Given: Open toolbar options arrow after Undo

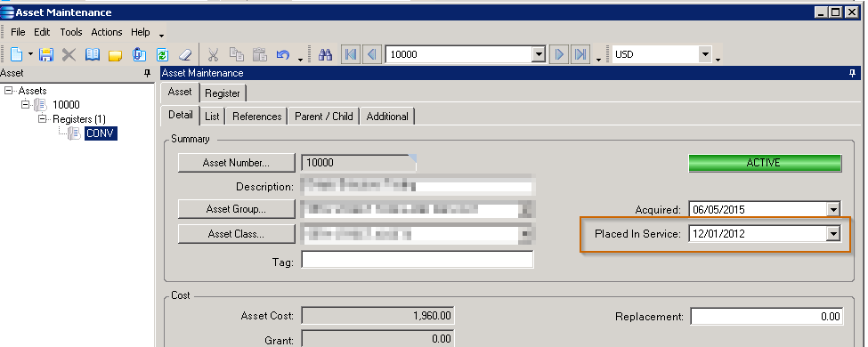Looking at the screenshot, I should click(x=301, y=59).
